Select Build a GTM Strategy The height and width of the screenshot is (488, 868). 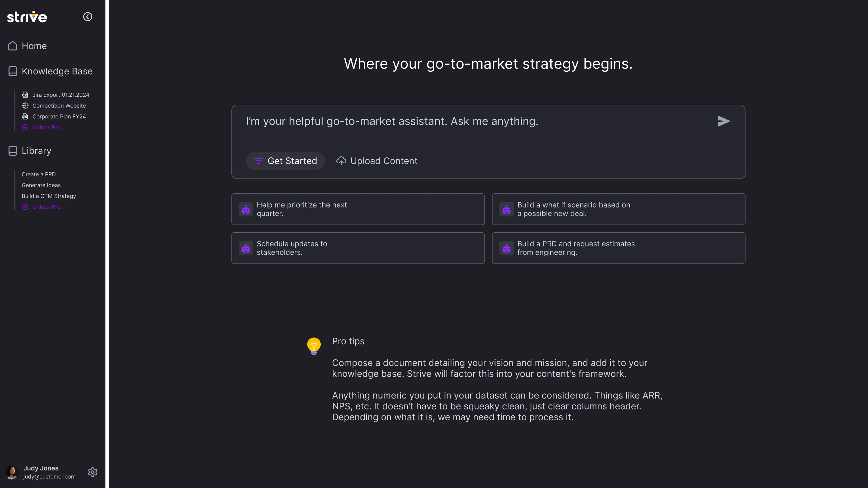(x=49, y=196)
